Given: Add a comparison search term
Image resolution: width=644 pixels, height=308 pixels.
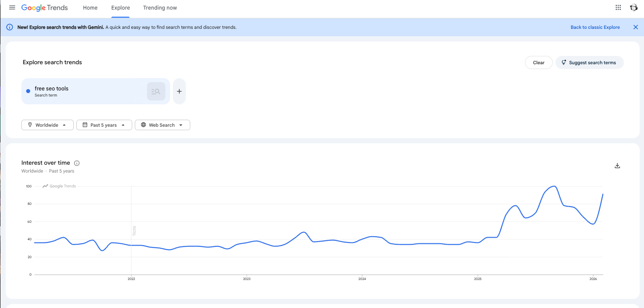Looking at the screenshot, I should (179, 91).
